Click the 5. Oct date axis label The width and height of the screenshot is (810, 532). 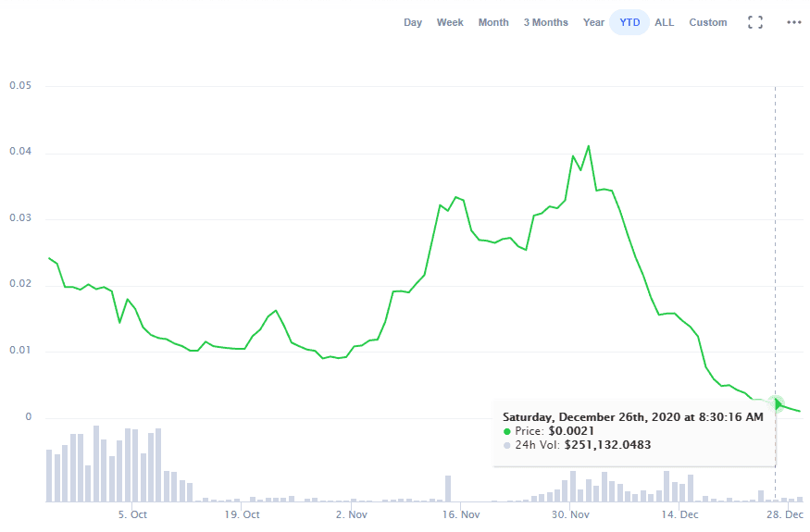[x=132, y=514]
